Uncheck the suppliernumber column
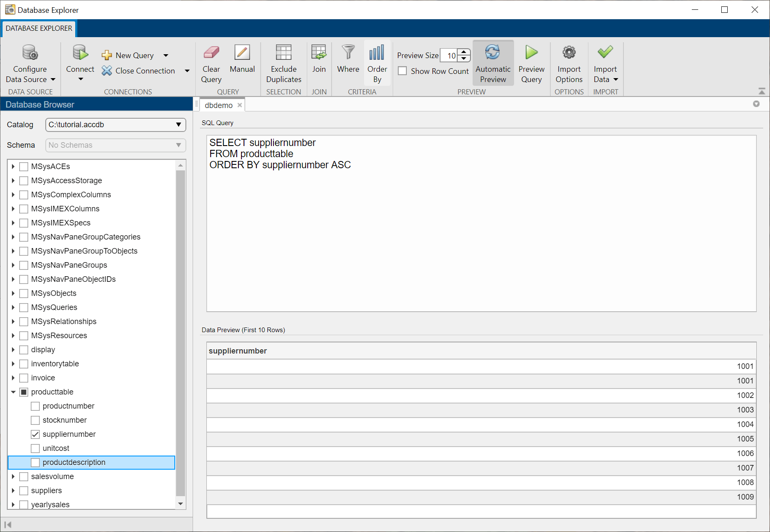Screen dimensions: 770x532 tap(35, 434)
